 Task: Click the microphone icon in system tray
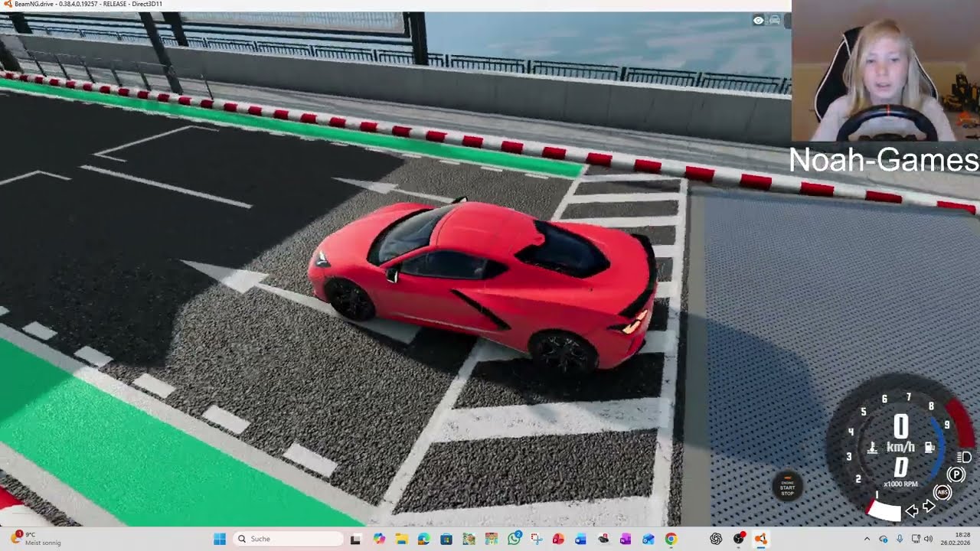(900, 539)
